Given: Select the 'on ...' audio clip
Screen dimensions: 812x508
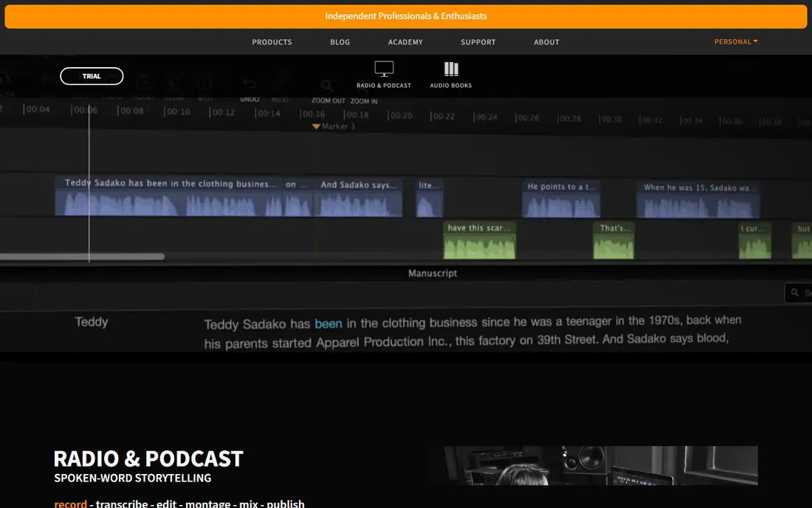Looking at the screenshot, I should 297,197.
